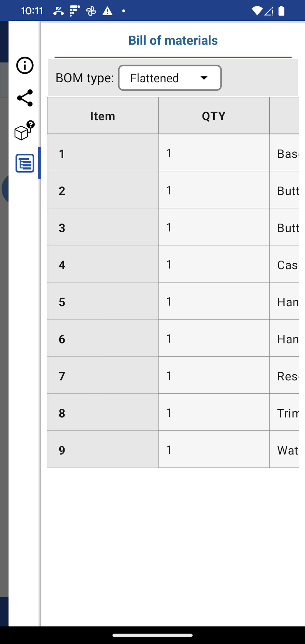Select item row number 6

103,338
